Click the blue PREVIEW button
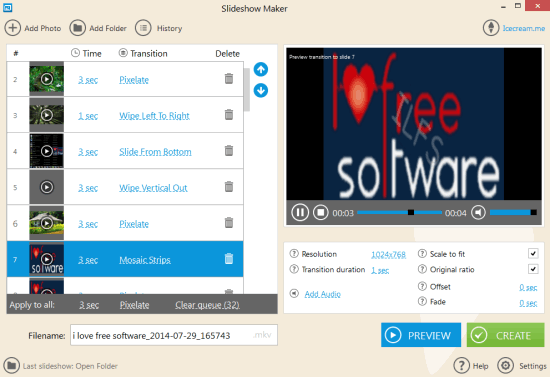The image size is (550, 377). pos(421,335)
